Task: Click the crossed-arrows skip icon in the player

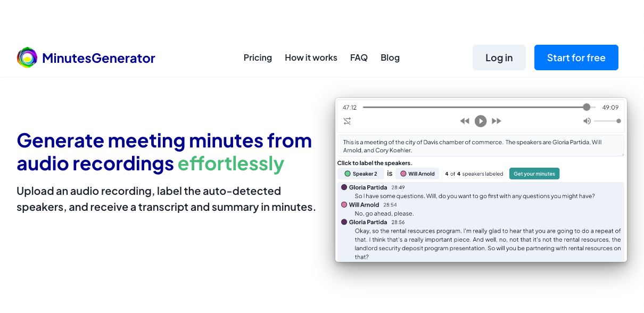Action: (x=348, y=121)
